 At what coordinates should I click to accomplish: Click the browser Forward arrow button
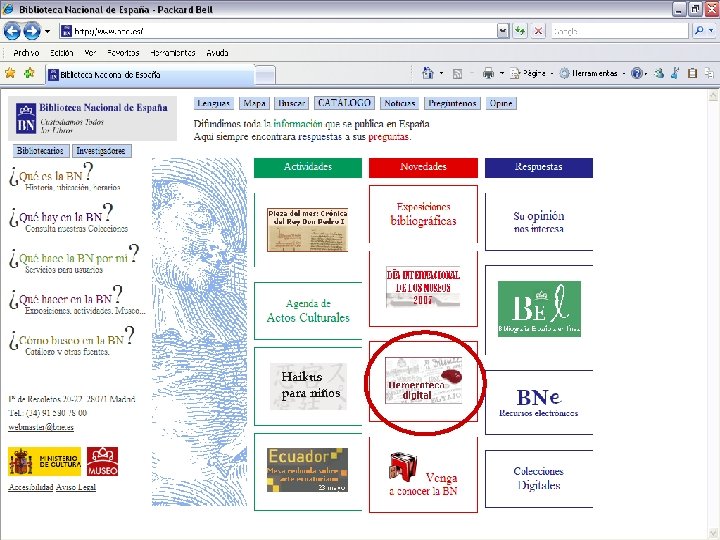tap(32, 31)
